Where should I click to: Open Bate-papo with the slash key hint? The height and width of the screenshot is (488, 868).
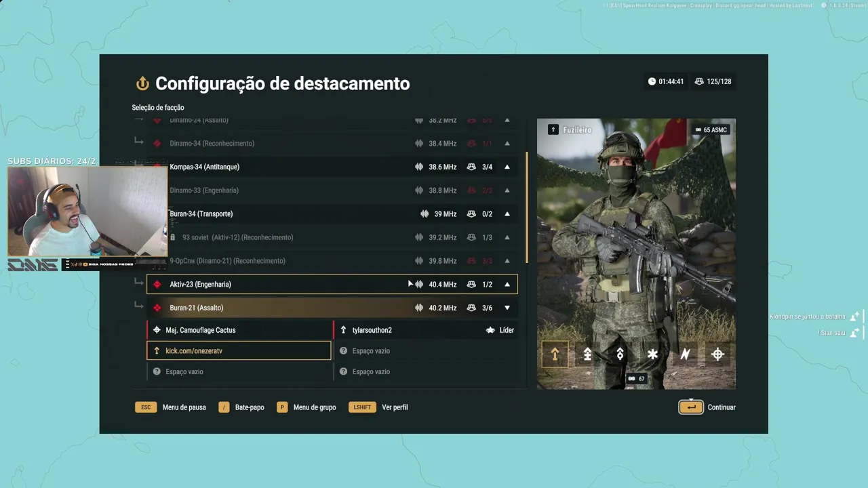pyautogui.click(x=241, y=407)
